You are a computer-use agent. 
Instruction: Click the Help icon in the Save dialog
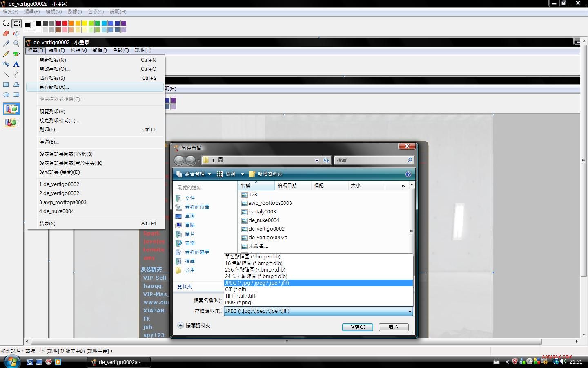pos(408,174)
